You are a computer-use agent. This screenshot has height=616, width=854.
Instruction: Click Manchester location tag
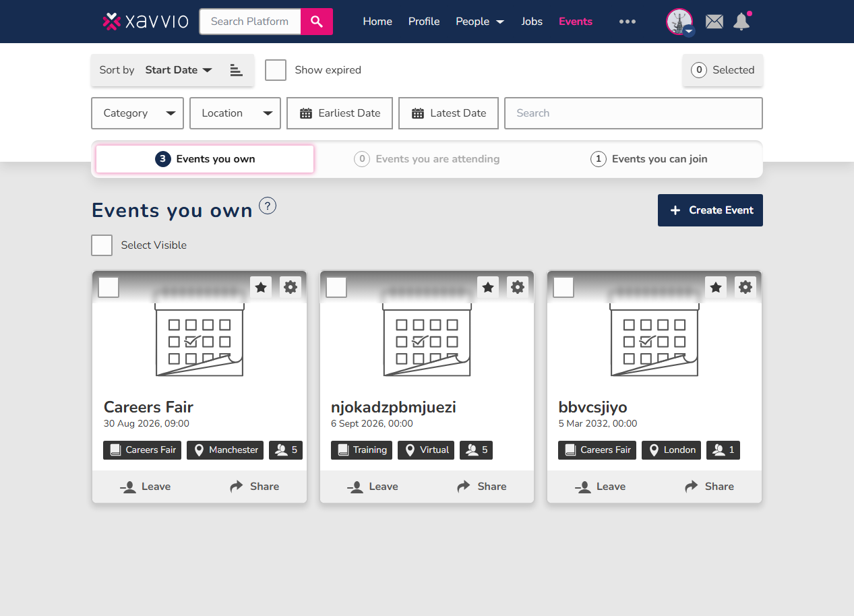(x=225, y=450)
